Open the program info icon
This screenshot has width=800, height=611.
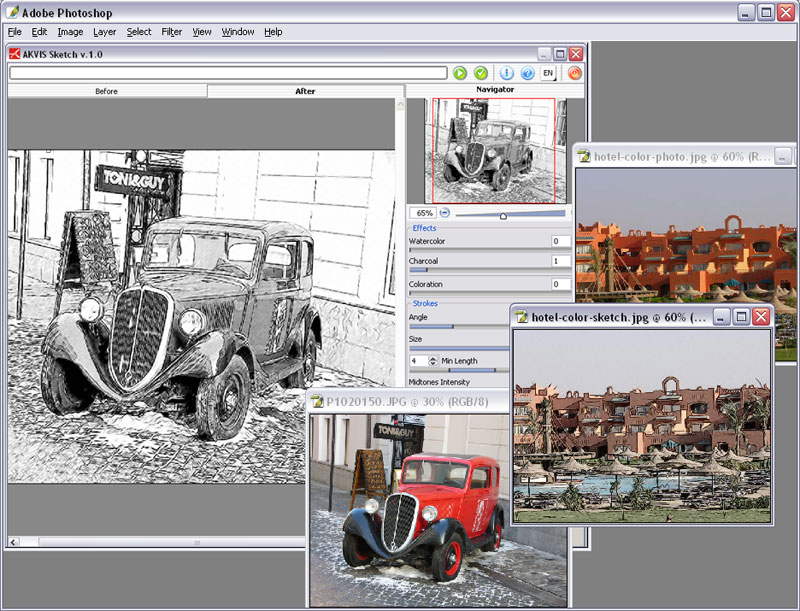click(x=507, y=73)
